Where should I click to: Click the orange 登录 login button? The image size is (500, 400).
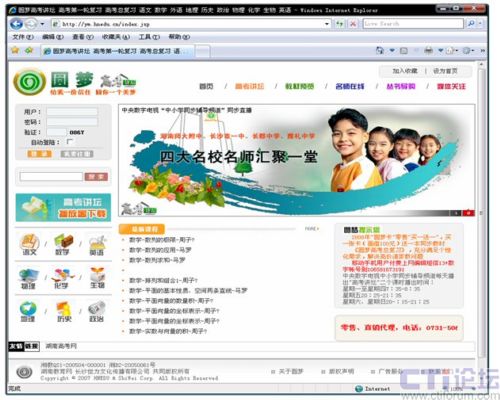tap(40, 154)
